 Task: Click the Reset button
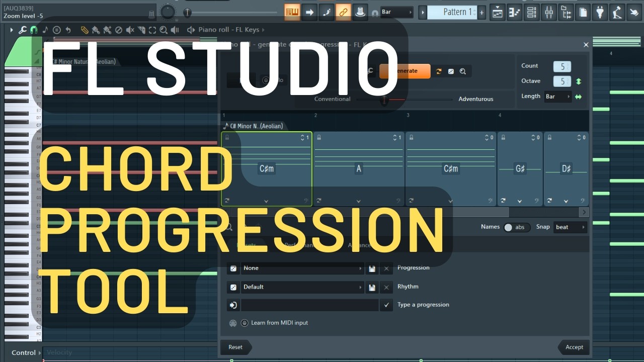(x=235, y=347)
